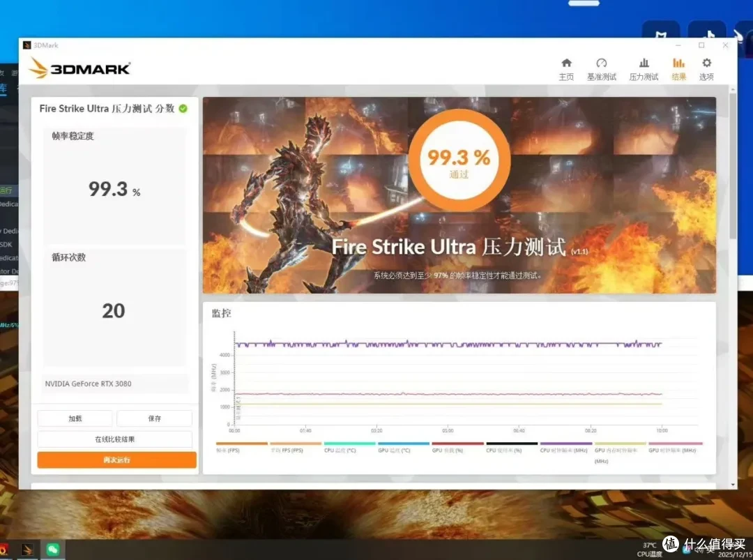Click the scrollbar up arrow near window top
The width and height of the screenshot is (753, 560).
[x=733, y=90]
